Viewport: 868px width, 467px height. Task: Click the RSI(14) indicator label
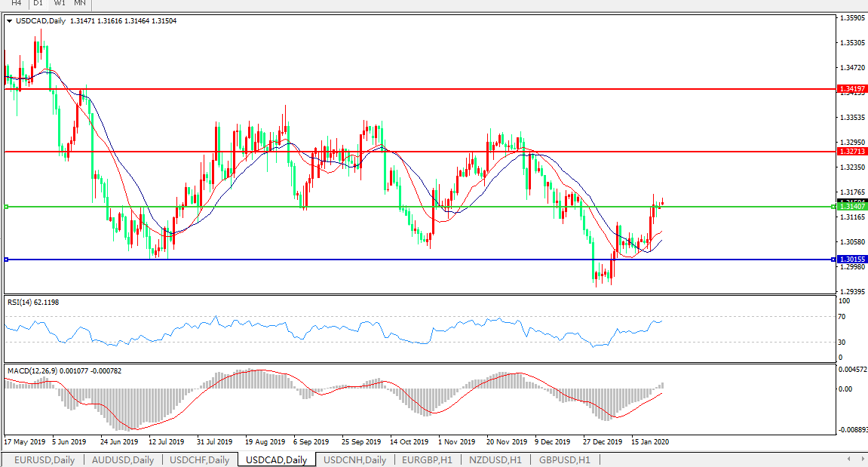(x=33, y=303)
